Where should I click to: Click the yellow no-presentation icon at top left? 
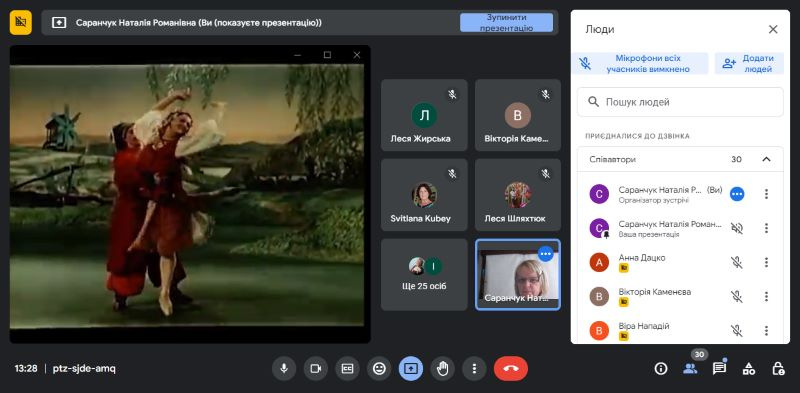(x=20, y=22)
